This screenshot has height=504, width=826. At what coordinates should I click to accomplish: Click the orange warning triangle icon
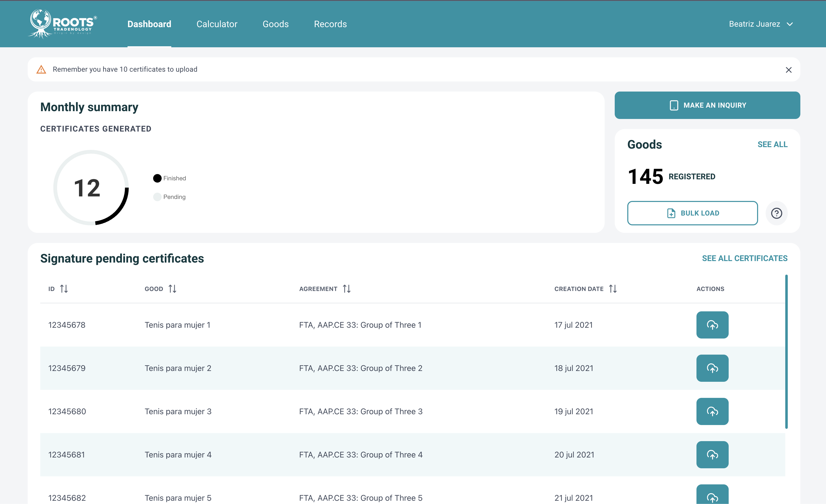(41, 69)
